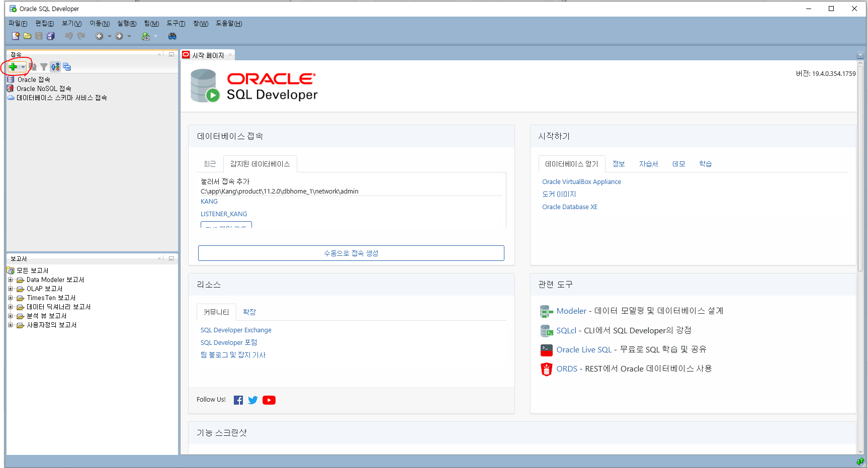Toggle schema-type sorting in connections toolbar

(x=55, y=67)
